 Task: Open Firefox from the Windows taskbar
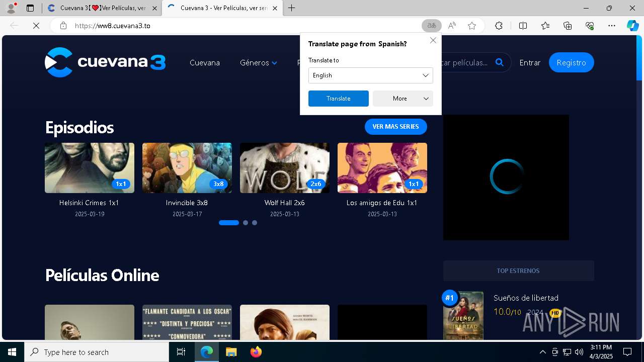tap(256, 352)
